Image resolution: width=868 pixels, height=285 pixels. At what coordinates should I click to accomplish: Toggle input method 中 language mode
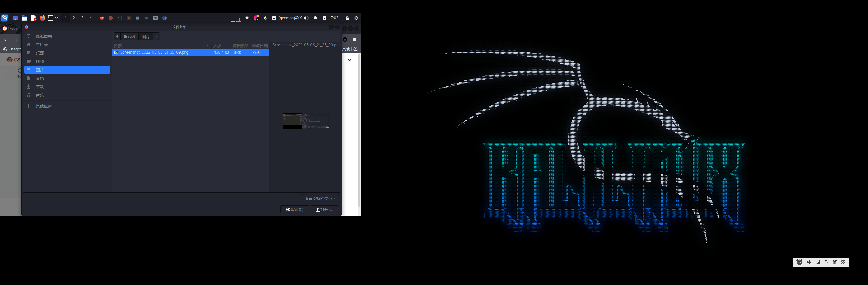[x=809, y=262]
